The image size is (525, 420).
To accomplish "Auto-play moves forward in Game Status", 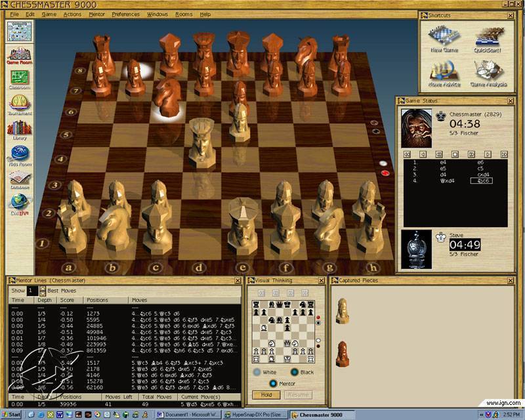I will [471, 154].
